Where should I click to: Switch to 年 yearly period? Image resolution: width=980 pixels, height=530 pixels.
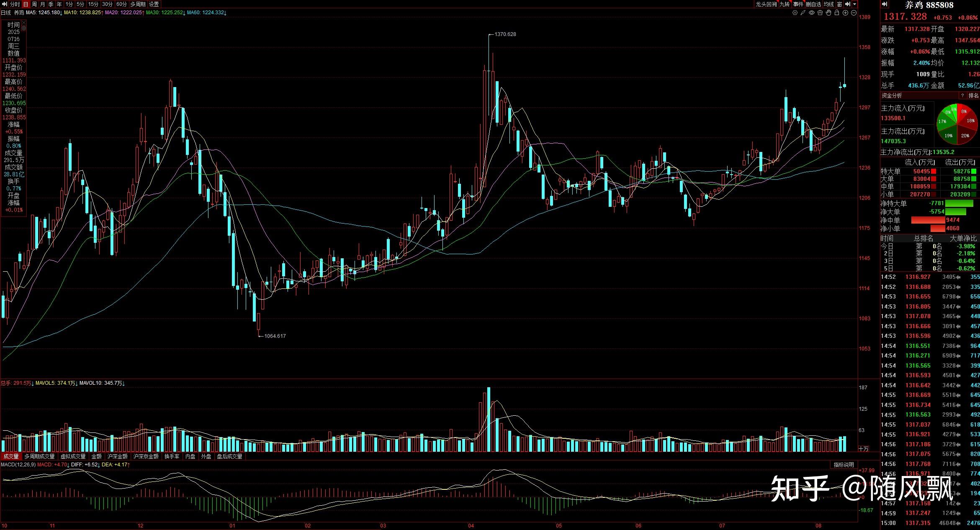pos(59,4)
